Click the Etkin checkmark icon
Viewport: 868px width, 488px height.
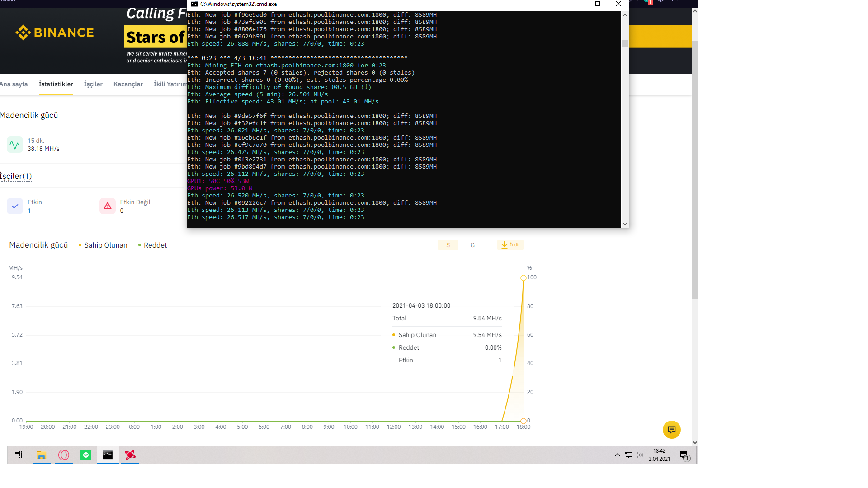click(x=15, y=206)
